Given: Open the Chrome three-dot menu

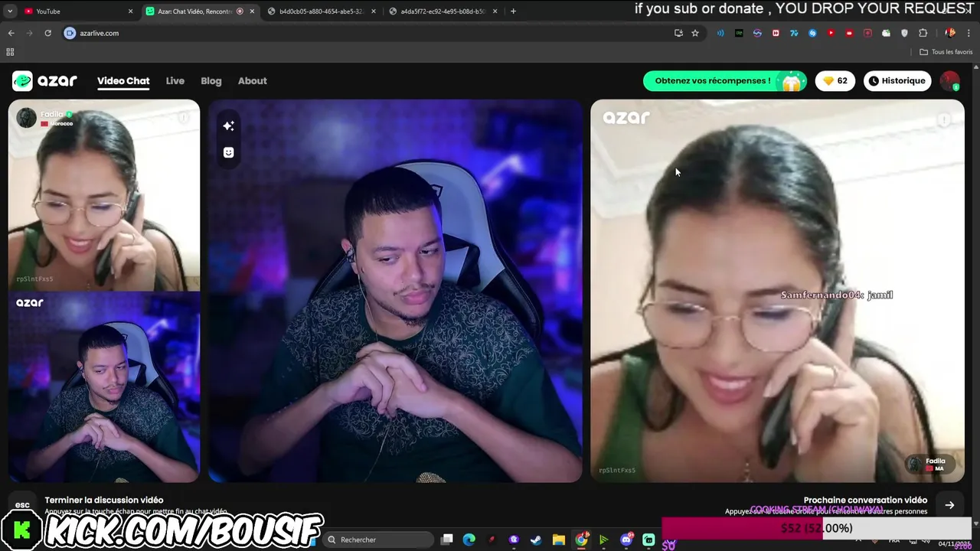Looking at the screenshot, I should [969, 33].
